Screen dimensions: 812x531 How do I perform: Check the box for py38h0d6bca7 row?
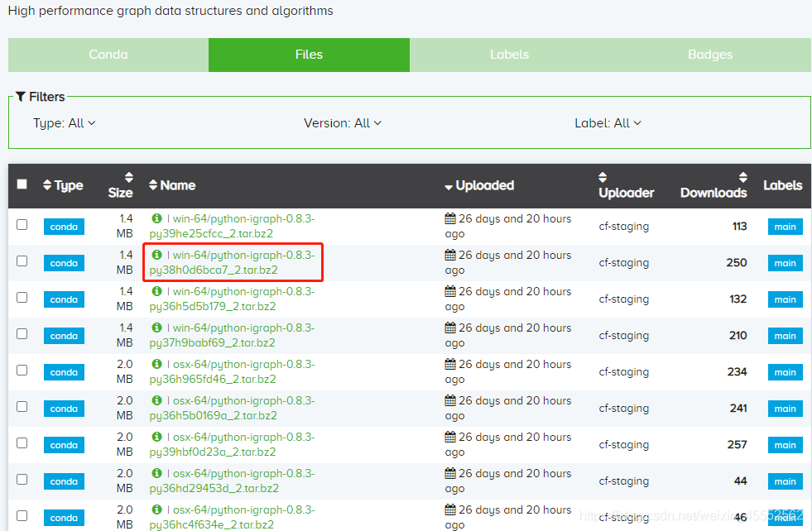click(22, 261)
